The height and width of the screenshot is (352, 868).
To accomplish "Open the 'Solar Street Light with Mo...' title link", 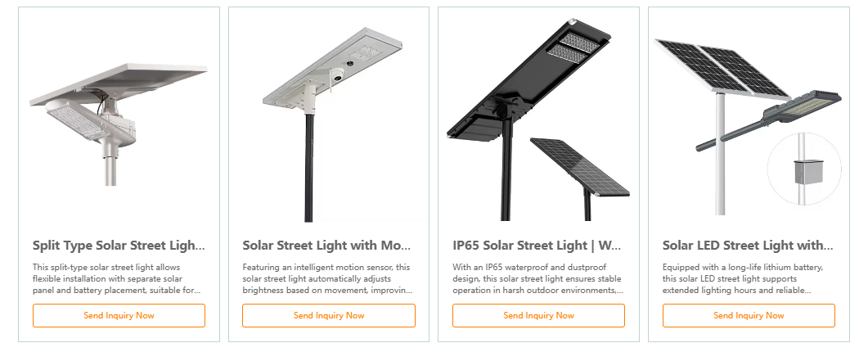I will pyautogui.click(x=326, y=245).
